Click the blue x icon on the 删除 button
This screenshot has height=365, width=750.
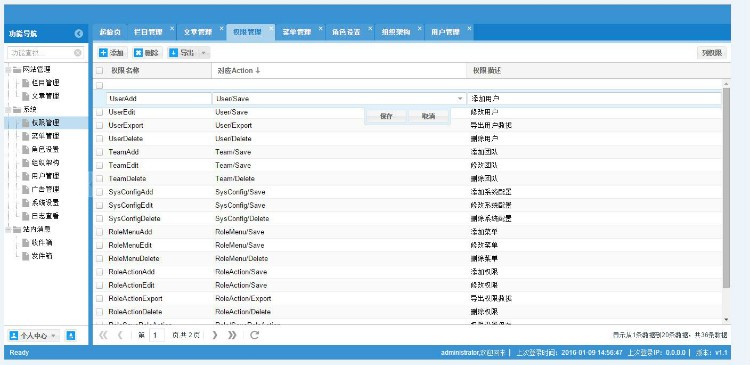coord(138,53)
